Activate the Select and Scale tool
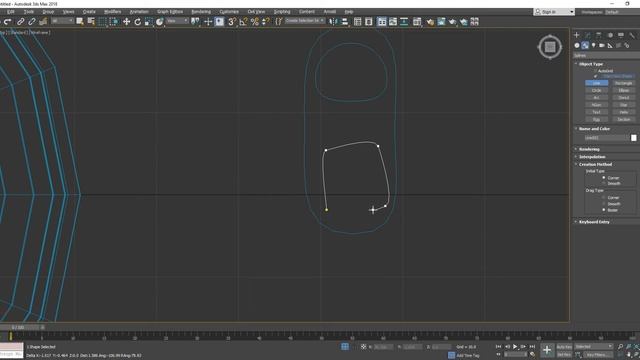Viewport: 640px width, 360px height. tap(149, 22)
